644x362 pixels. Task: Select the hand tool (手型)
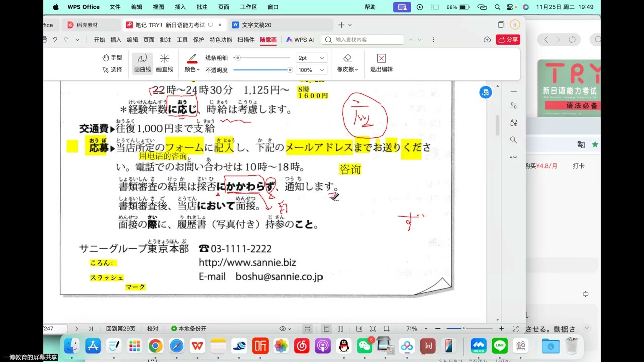point(112,58)
